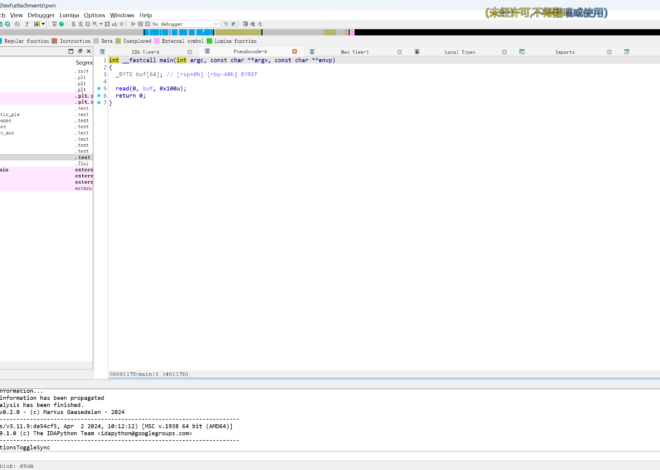Close the functions panel with X
Viewport: 660px width, 470px height.
click(x=88, y=51)
